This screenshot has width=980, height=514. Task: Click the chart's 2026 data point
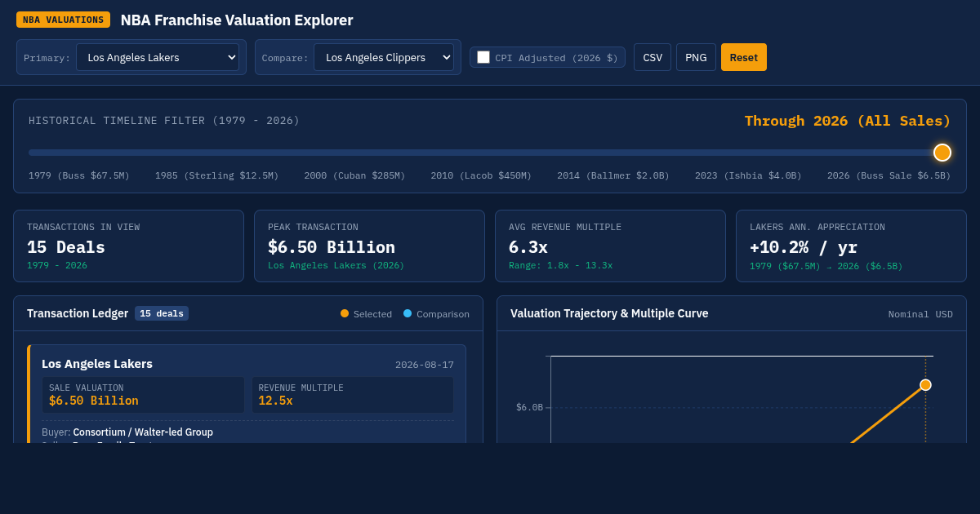925,385
